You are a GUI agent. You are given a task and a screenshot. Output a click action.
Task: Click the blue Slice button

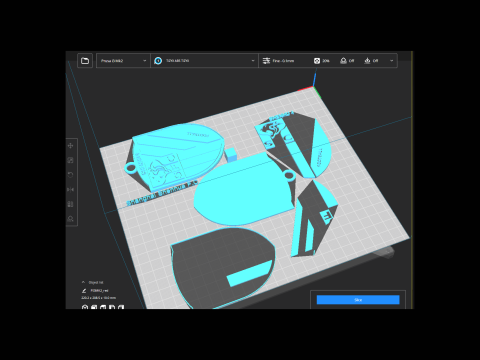pyautogui.click(x=358, y=300)
